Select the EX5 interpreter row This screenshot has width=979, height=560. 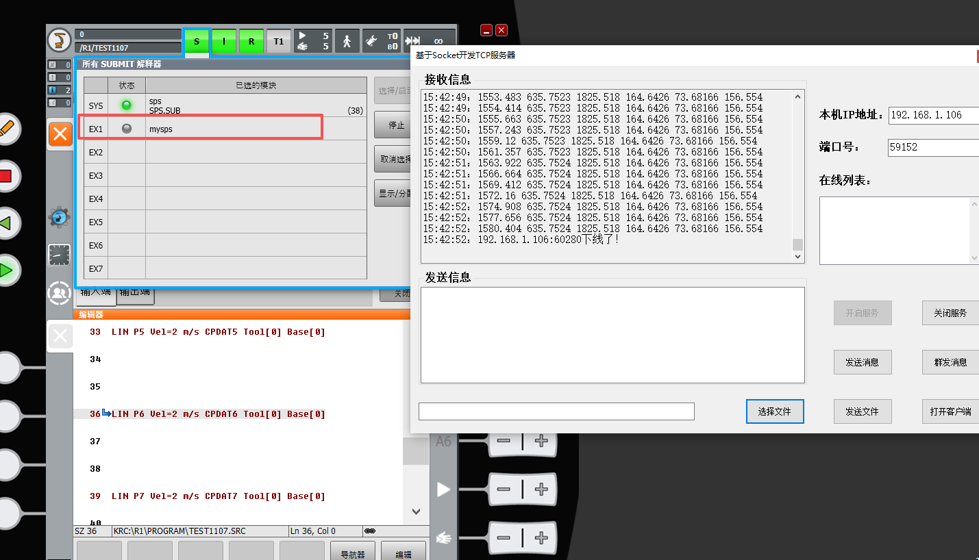[225, 222]
